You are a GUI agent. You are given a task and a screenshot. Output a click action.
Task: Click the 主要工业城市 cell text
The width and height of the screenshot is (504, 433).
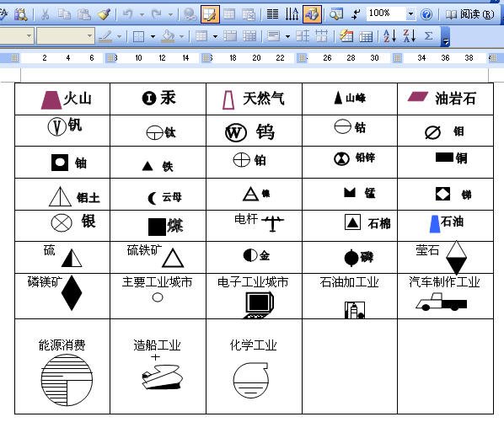pos(157,282)
